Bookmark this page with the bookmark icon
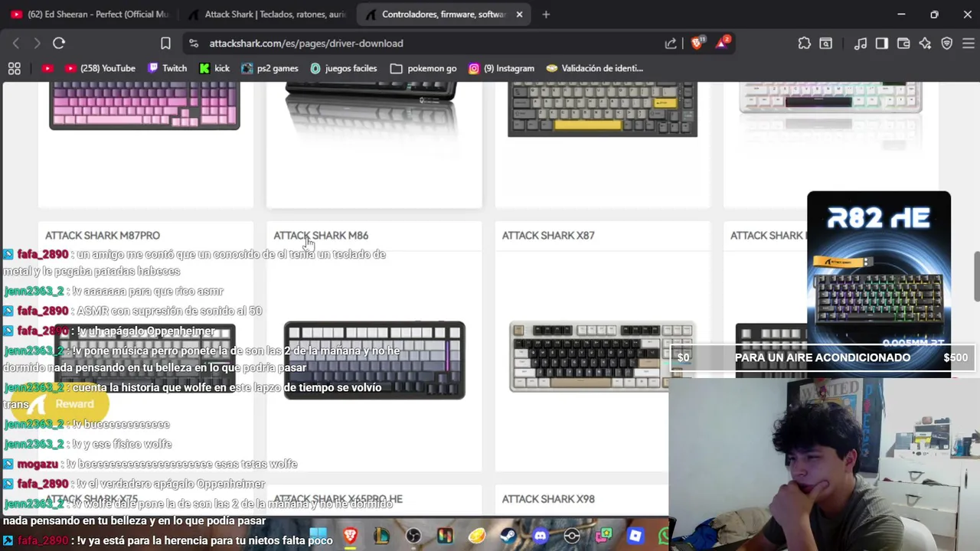The height and width of the screenshot is (551, 980). (x=165, y=44)
